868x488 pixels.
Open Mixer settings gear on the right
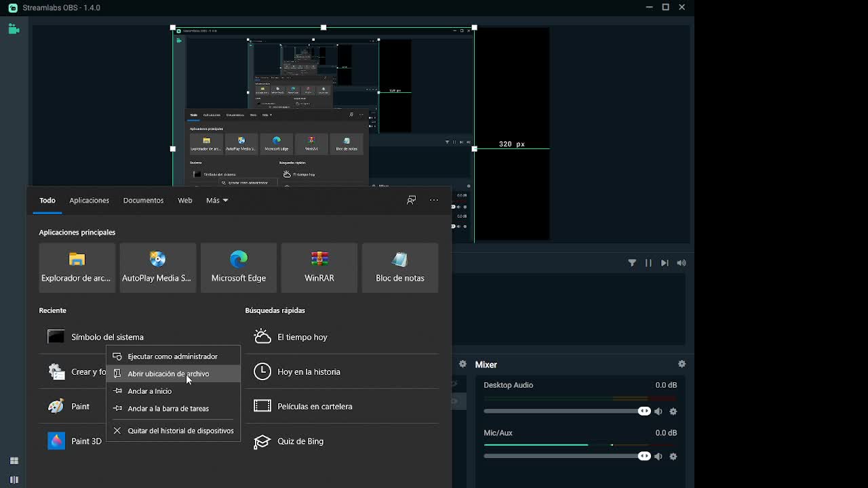click(x=682, y=364)
